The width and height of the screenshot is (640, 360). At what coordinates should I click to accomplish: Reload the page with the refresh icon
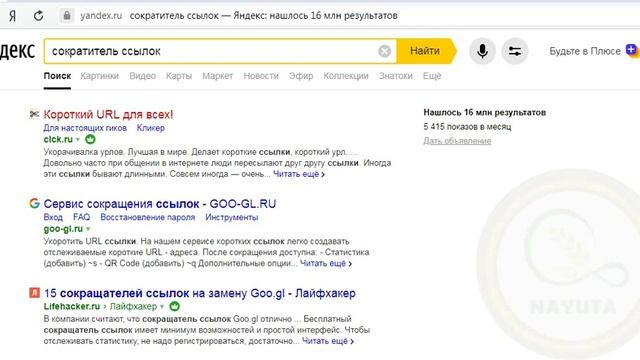click(x=38, y=16)
